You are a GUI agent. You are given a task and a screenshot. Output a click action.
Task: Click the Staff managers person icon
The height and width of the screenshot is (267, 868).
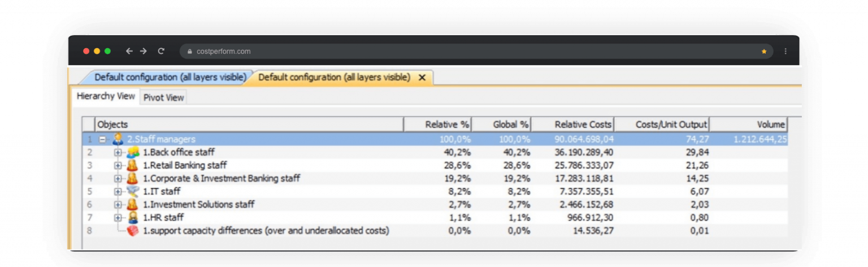118,139
